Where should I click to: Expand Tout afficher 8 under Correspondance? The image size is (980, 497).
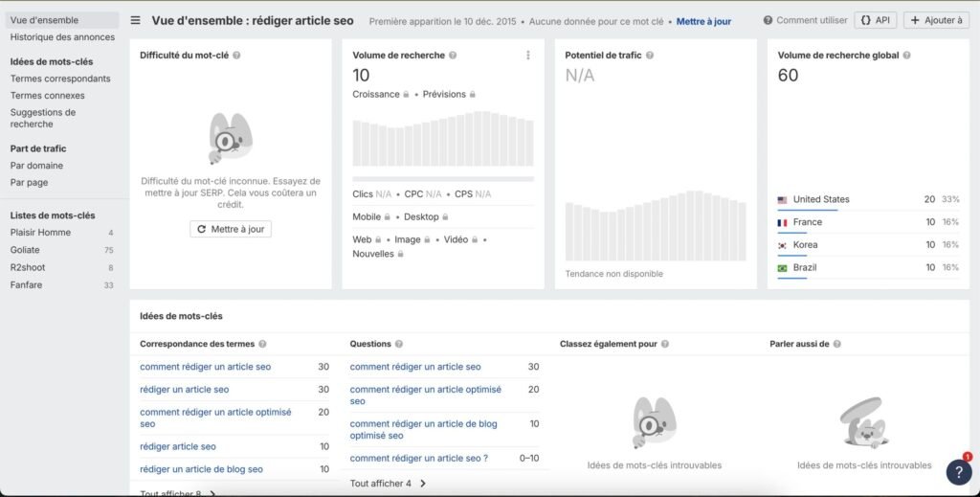[178, 492]
